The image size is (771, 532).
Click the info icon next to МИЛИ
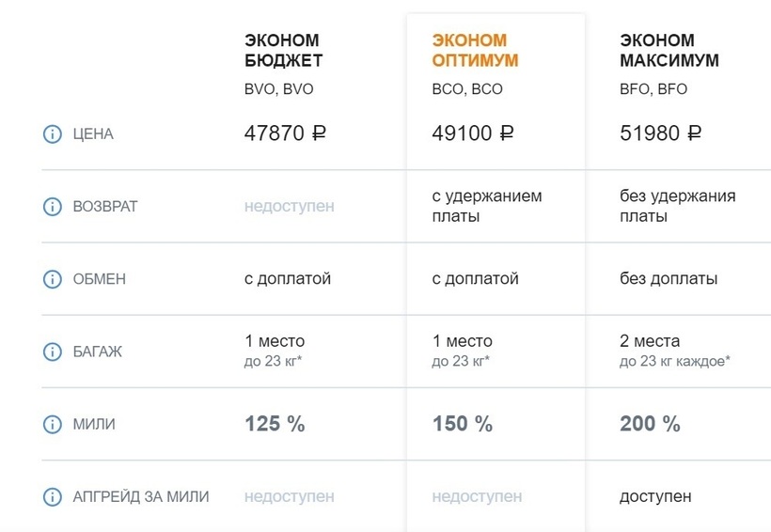pos(52,424)
